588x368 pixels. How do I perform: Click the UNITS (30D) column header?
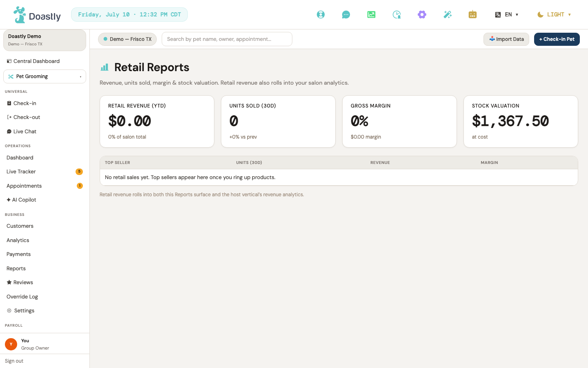pyautogui.click(x=249, y=163)
